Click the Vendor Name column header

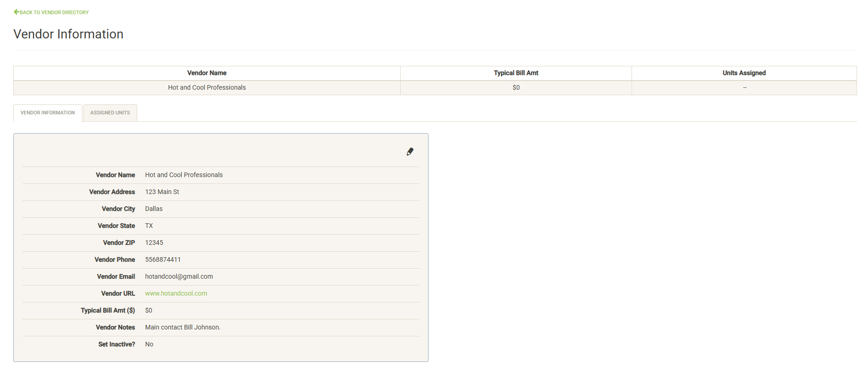(x=207, y=73)
